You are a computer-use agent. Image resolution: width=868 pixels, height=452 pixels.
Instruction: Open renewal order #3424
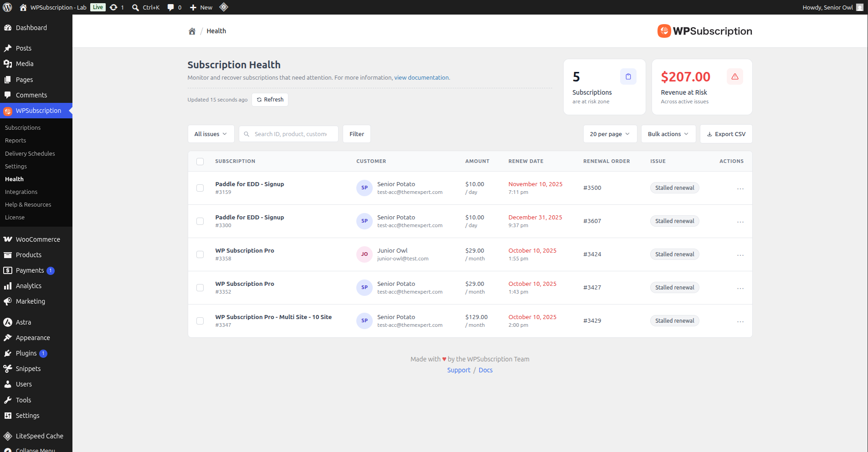pyautogui.click(x=592, y=254)
